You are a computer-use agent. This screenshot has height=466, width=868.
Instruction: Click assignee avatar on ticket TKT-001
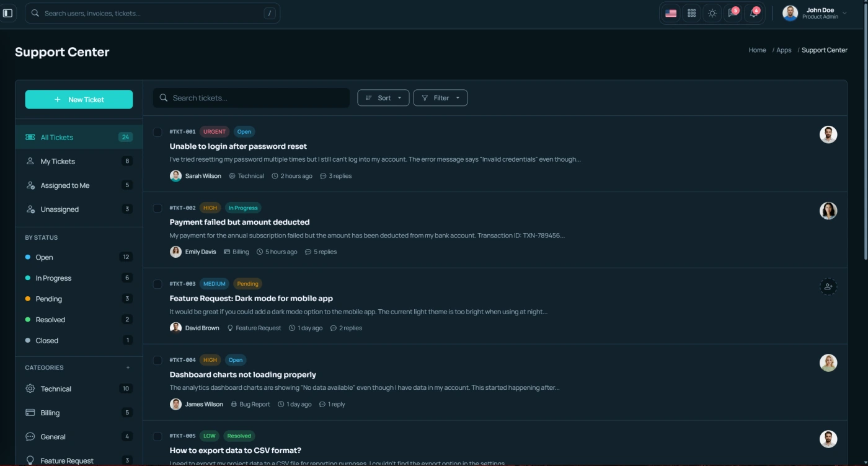828,134
